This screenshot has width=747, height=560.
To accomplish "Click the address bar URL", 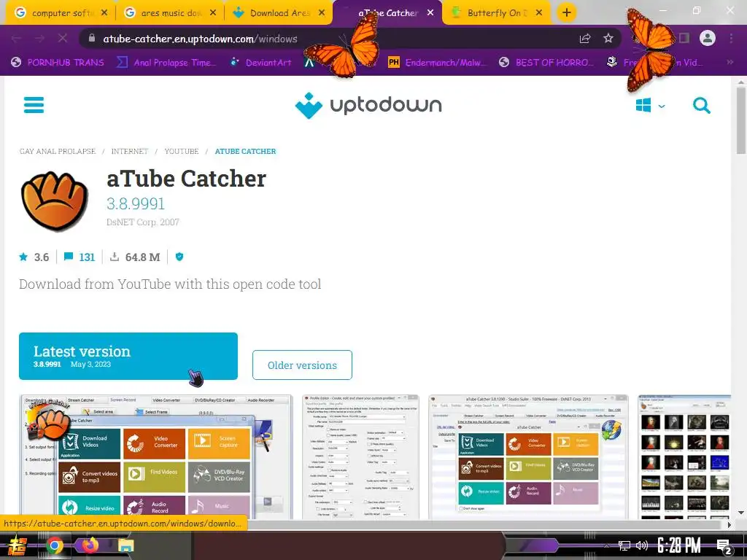I will coord(200,39).
